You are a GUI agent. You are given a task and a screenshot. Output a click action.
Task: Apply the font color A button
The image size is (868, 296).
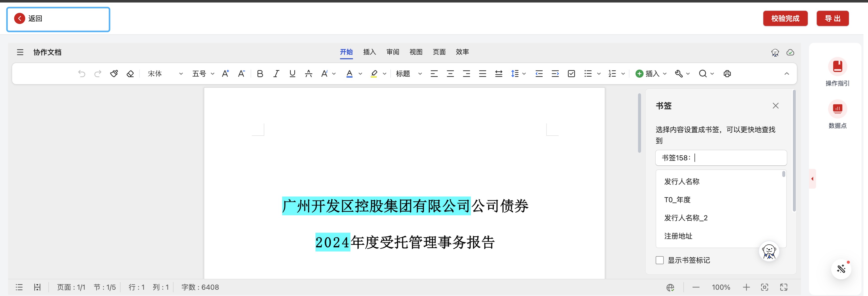350,73
